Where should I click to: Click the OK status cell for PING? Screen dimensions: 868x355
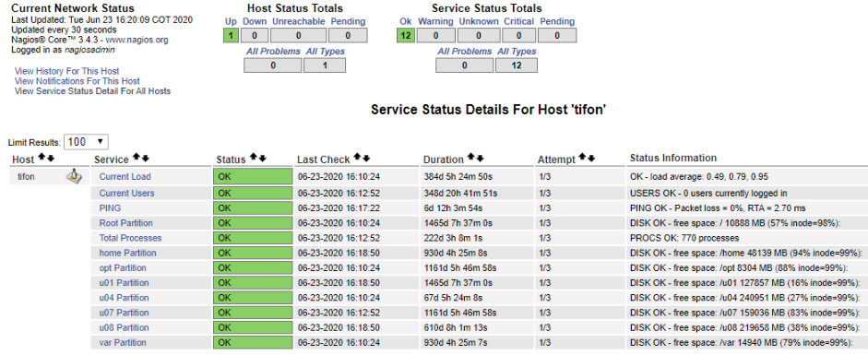click(253, 208)
